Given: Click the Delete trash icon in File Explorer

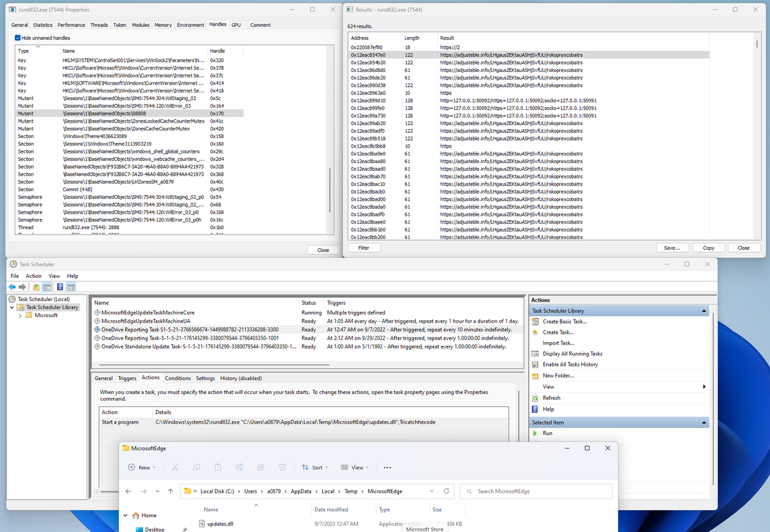Looking at the screenshot, I should tap(282, 467).
